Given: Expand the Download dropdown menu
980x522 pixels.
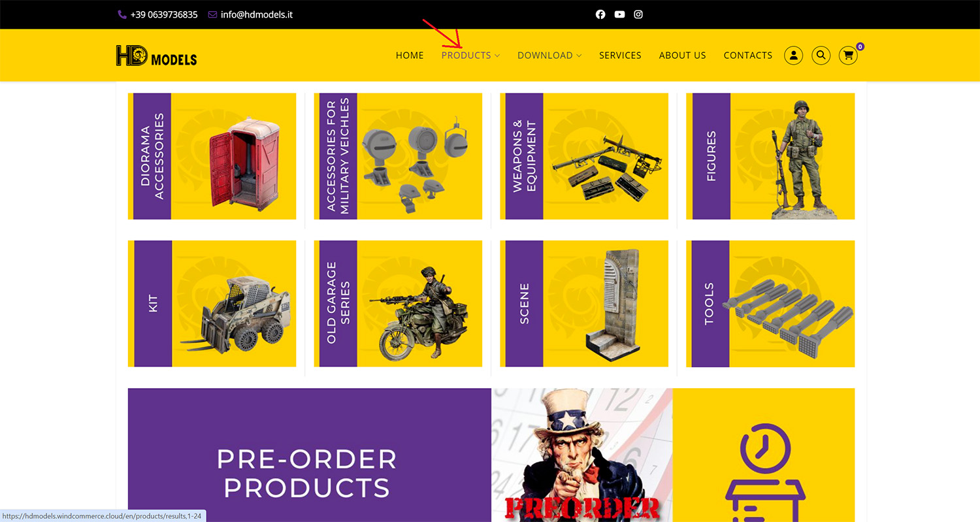Looking at the screenshot, I should [549, 56].
